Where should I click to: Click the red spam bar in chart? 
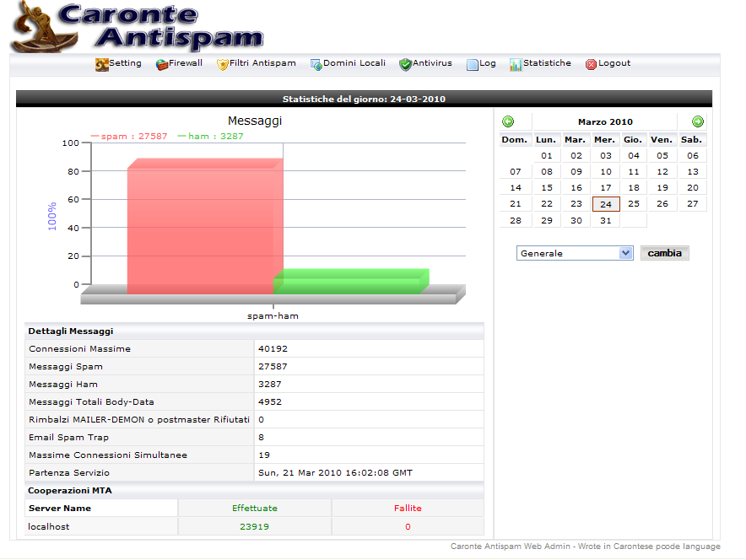203,228
